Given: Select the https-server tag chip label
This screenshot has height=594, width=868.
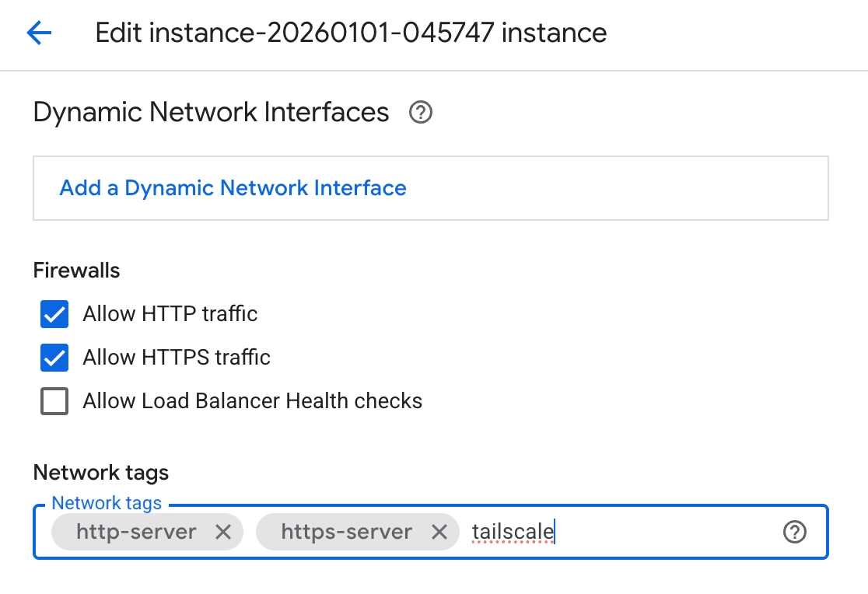Looking at the screenshot, I should (346, 532).
